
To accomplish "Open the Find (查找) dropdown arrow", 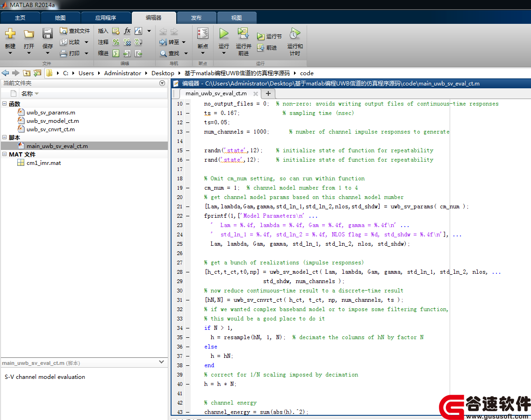I will (186, 53).
